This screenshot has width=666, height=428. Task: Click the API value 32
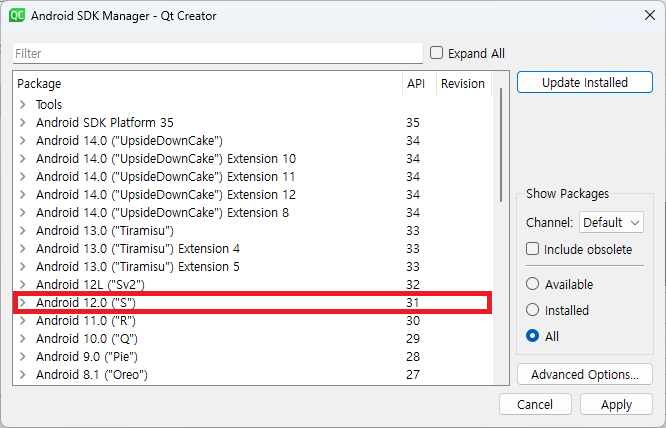pyautogui.click(x=412, y=284)
